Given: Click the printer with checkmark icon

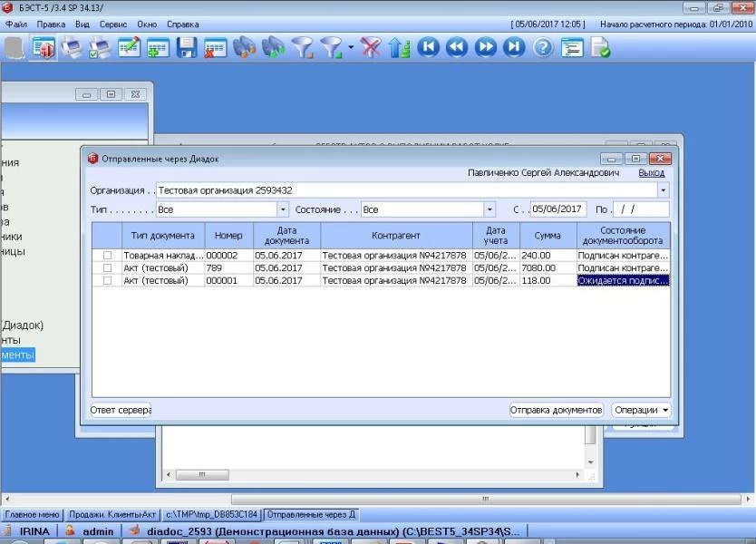Looking at the screenshot, I should tap(100, 48).
